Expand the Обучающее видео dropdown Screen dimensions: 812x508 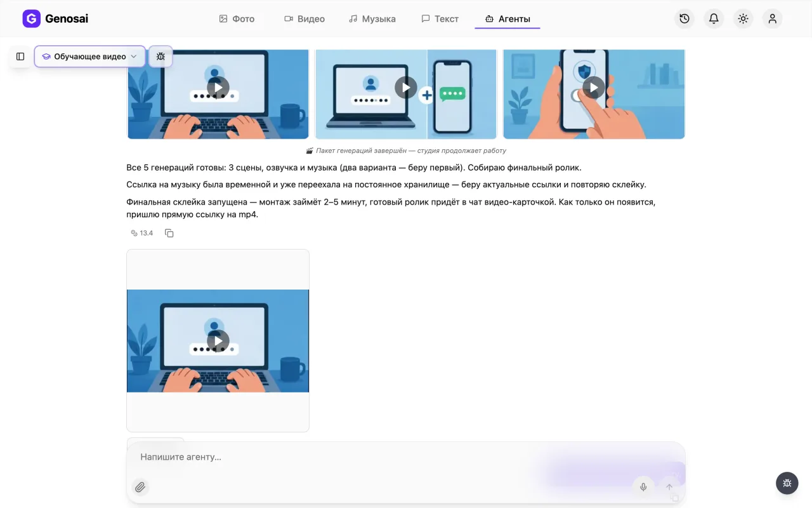pyautogui.click(x=90, y=57)
